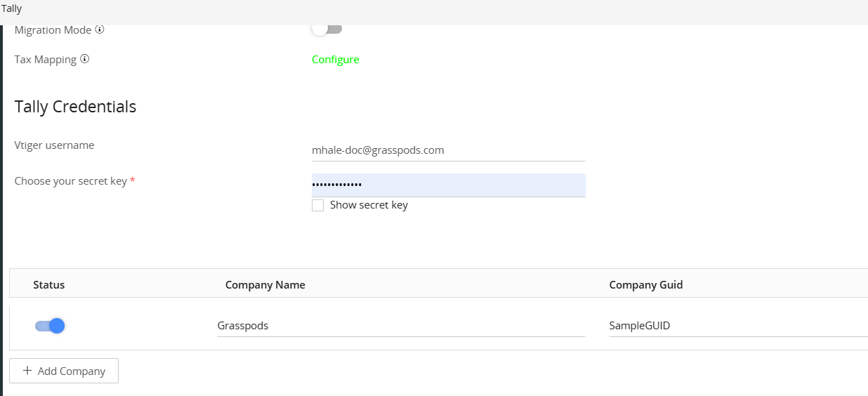This screenshot has width=868, height=396.
Task: Check the Show secret key box
Action: pyautogui.click(x=318, y=205)
